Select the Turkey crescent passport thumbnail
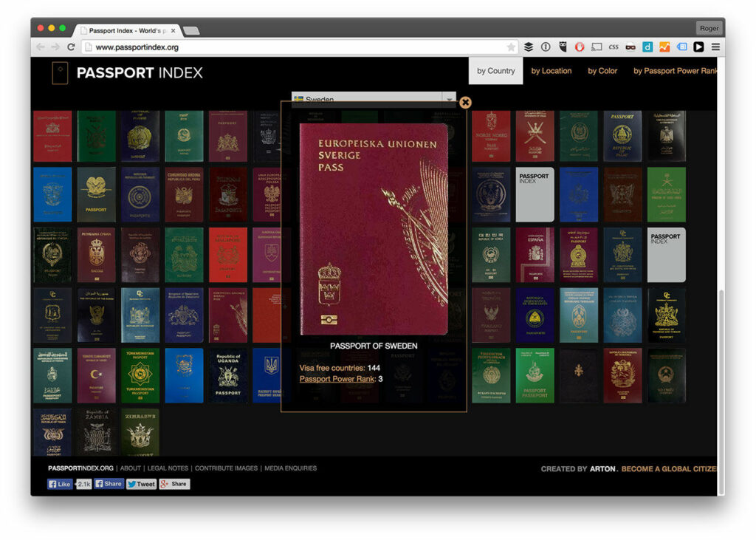Screen dimensions: 756x540 click(97, 375)
